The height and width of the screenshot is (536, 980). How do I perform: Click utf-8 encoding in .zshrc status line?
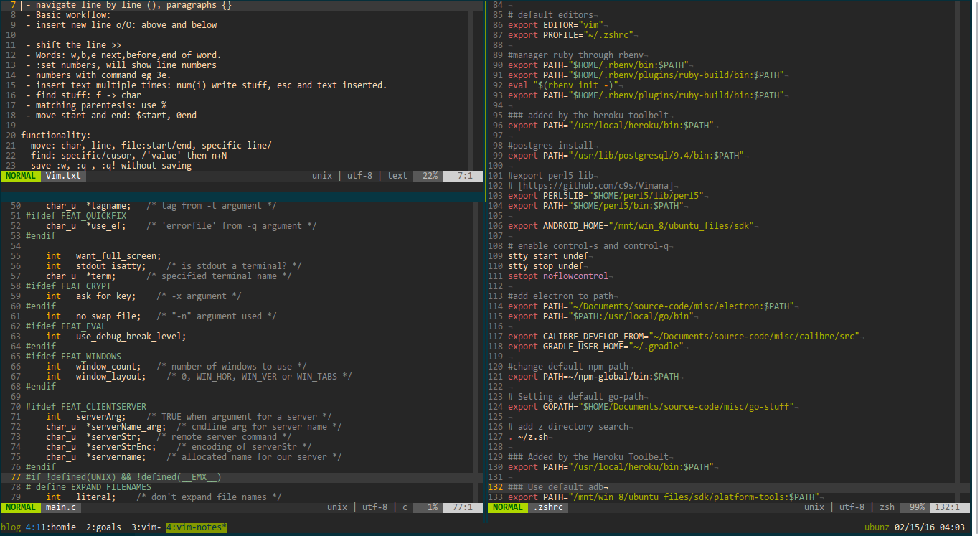point(852,507)
